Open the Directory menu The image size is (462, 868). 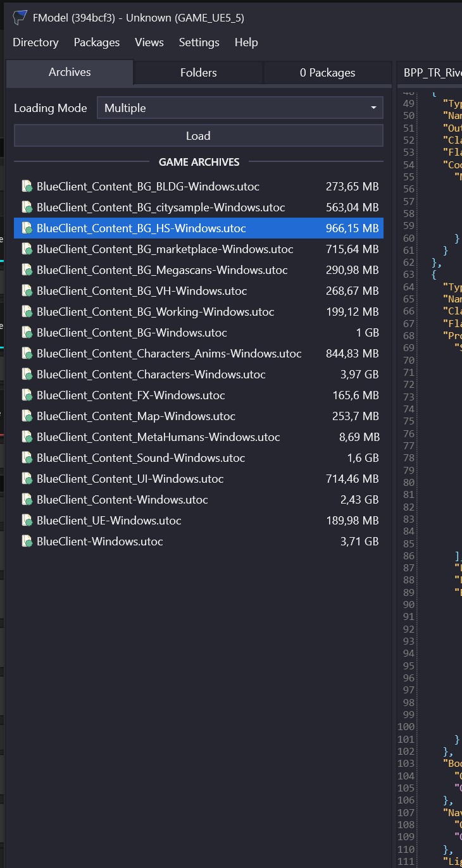click(x=35, y=42)
